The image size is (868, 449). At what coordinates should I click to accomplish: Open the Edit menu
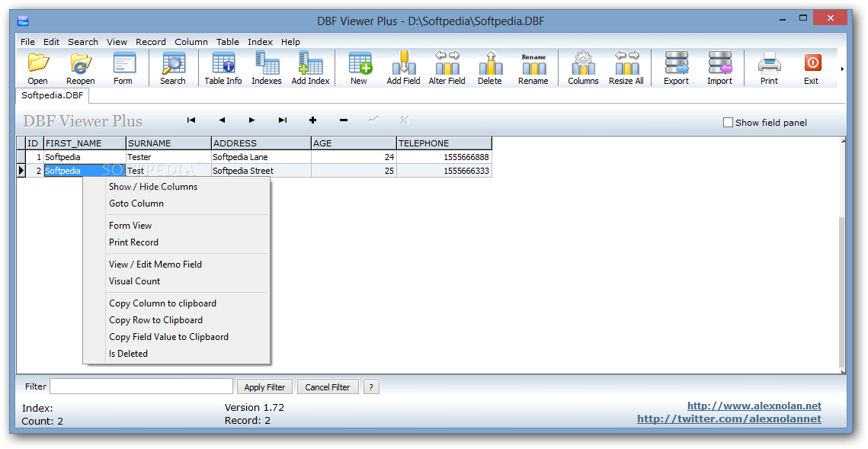click(52, 41)
